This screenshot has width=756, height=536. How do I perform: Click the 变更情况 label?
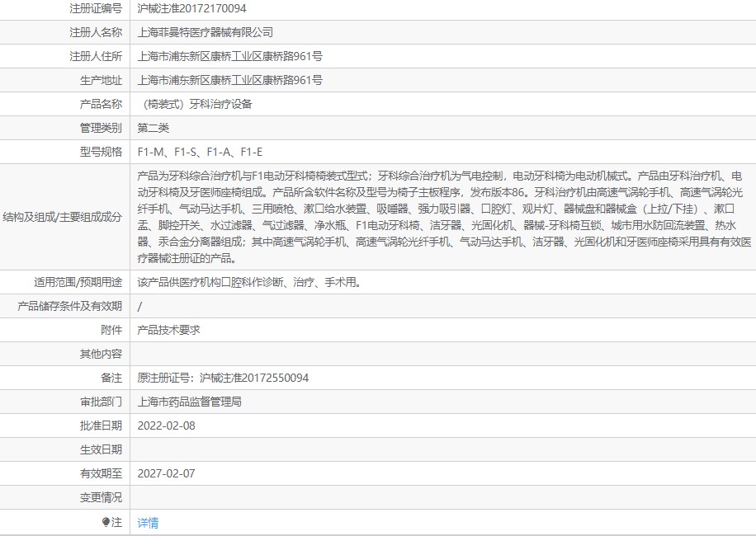(101, 497)
